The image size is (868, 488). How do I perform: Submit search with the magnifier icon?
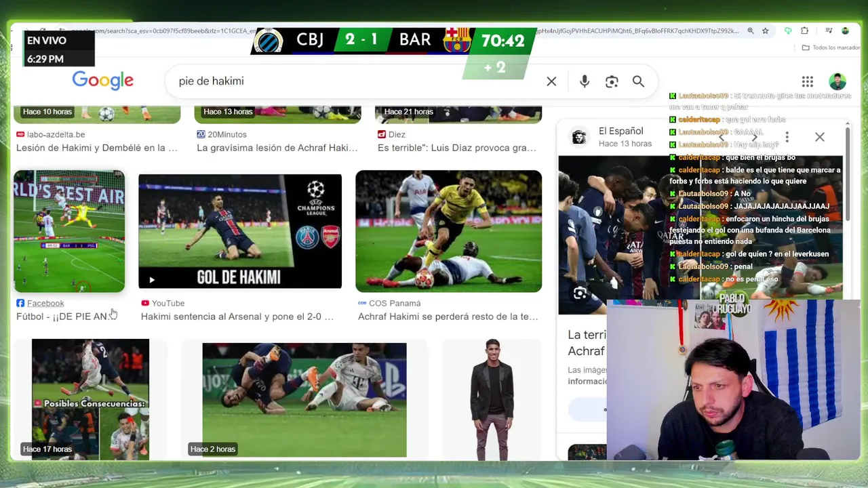[x=638, y=81]
